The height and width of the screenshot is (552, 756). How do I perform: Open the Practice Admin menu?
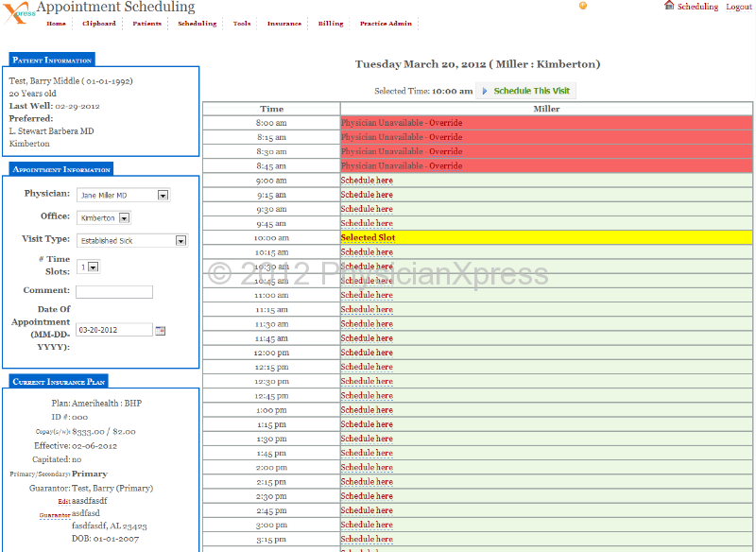(x=386, y=24)
